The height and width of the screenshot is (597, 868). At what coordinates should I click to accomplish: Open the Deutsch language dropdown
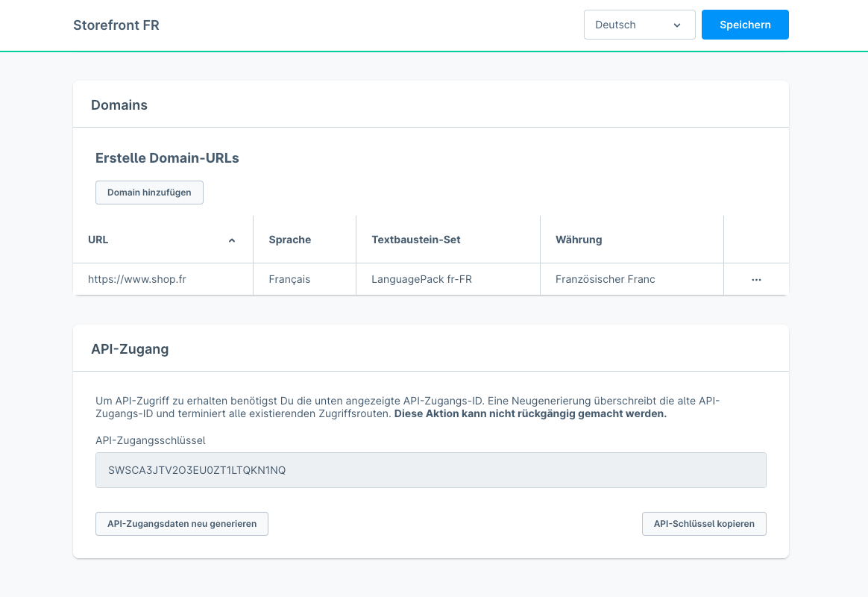pos(639,25)
